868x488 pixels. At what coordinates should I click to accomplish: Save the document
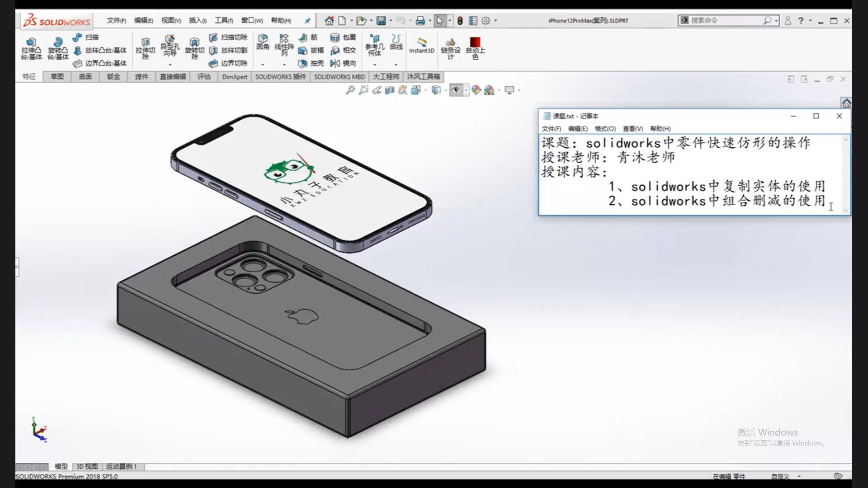tap(381, 20)
